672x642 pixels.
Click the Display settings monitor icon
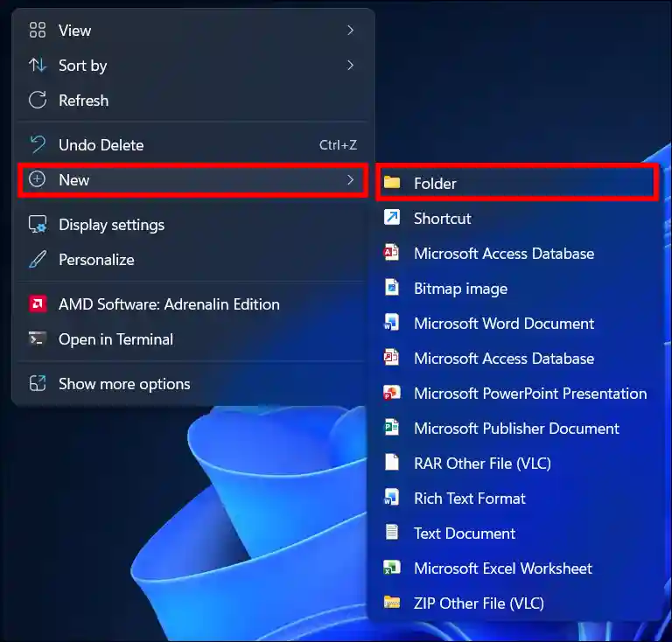pyautogui.click(x=38, y=225)
